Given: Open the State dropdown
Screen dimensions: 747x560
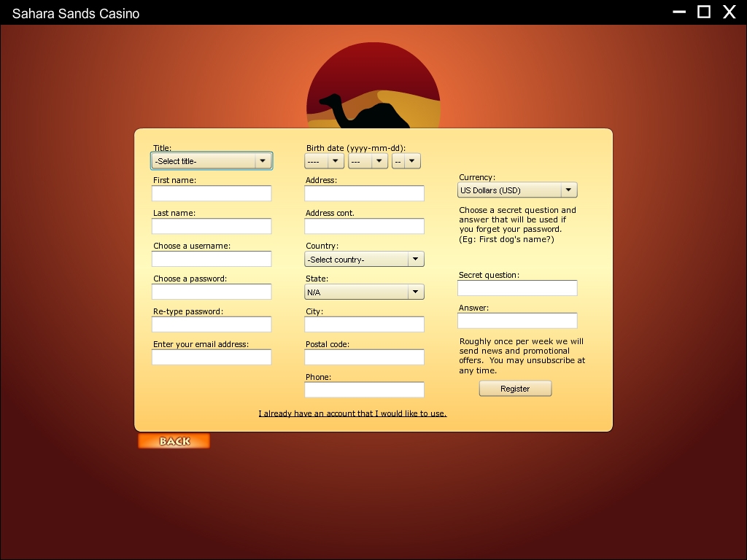Looking at the screenshot, I should coord(364,292).
